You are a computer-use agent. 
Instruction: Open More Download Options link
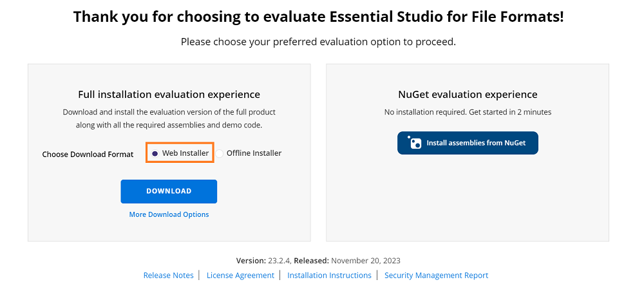click(x=169, y=214)
